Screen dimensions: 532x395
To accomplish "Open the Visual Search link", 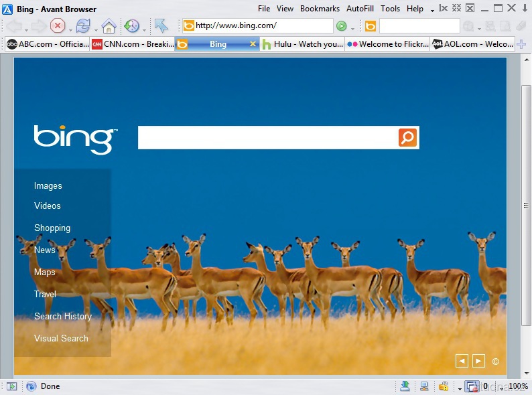I will pos(61,338).
